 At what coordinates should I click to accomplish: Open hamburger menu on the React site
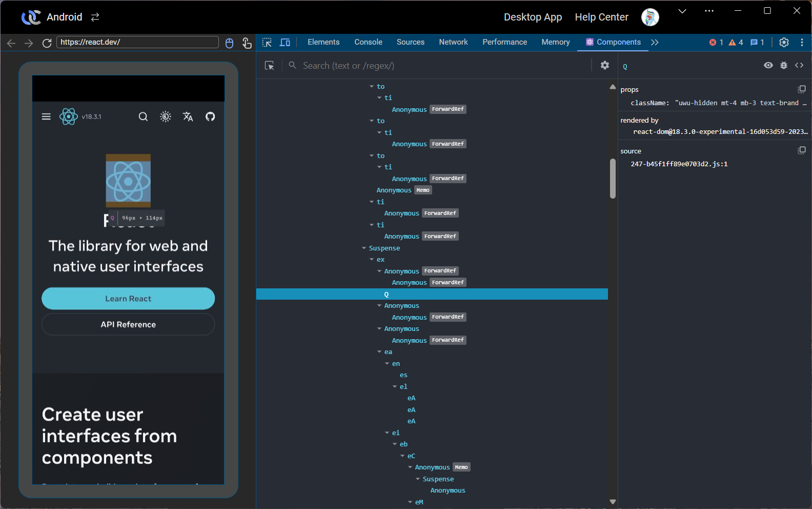[46, 116]
